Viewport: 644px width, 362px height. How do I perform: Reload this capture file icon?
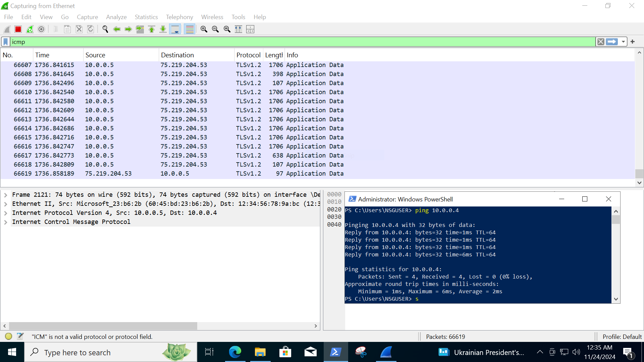tap(91, 29)
